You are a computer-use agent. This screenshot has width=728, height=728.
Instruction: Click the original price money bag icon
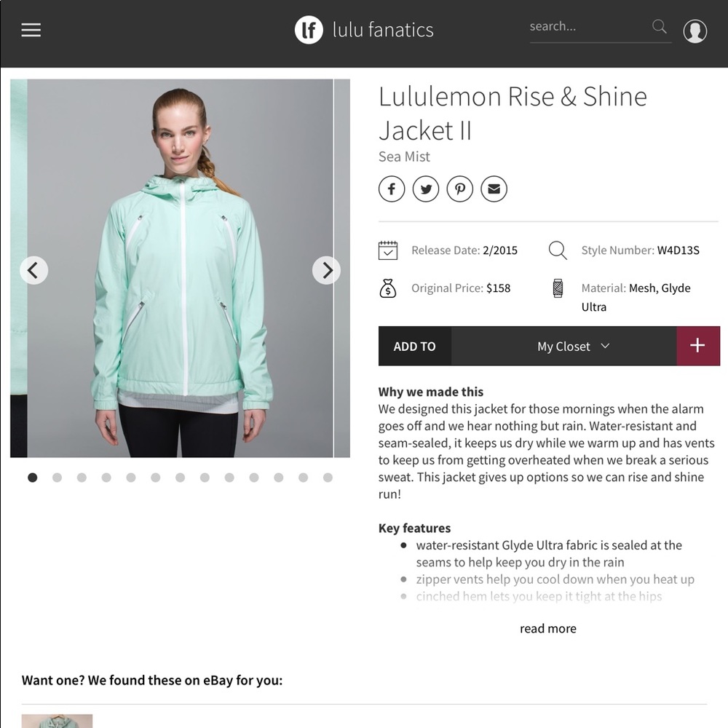(x=389, y=288)
